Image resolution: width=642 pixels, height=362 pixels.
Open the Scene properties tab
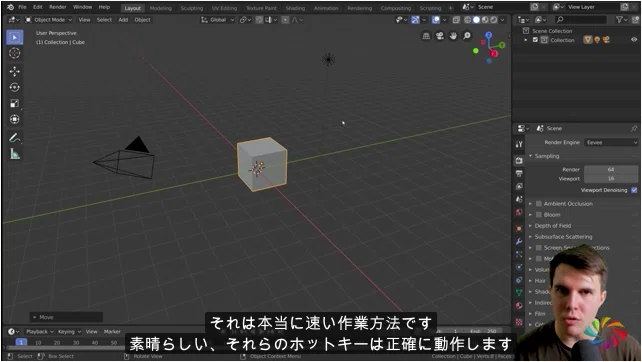pyautogui.click(x=519, y=199)
